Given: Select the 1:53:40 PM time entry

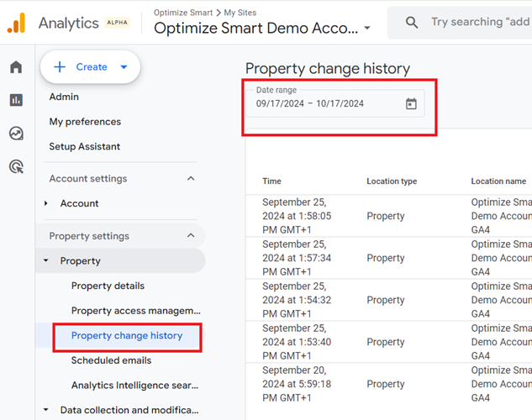Looking at the screenshot, I should pos(297,342).
